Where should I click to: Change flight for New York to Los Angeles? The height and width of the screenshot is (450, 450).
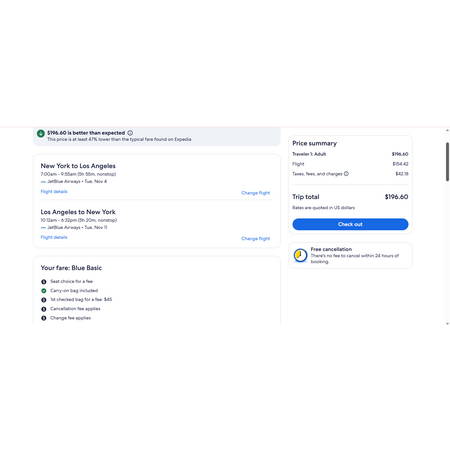click(255, 193)
